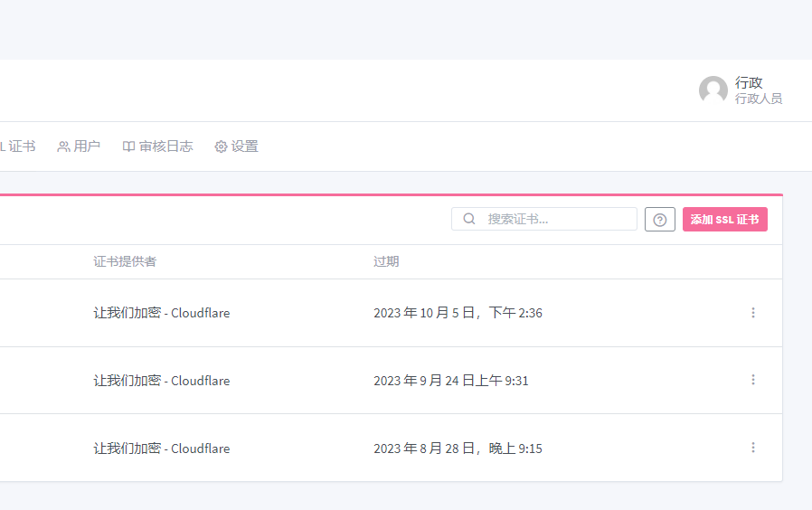The image size is (812, 510).
Task: Click the 过期 column header
Action: [386, 261]
